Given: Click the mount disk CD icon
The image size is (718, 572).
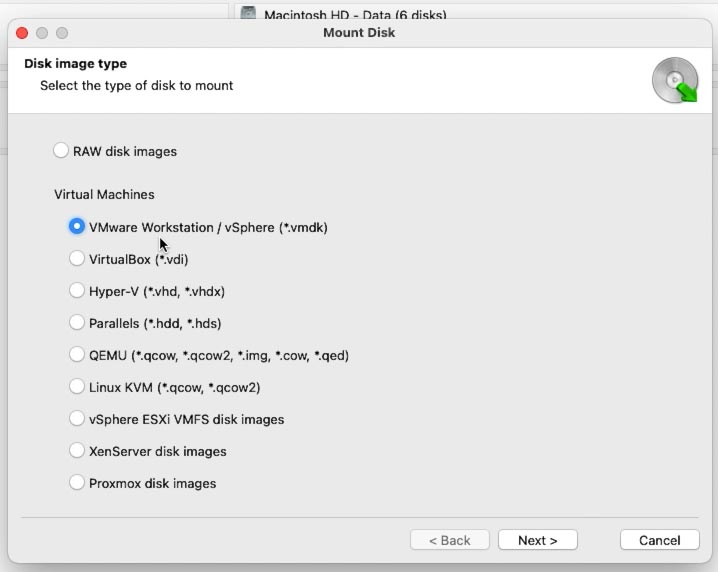Looking at the screenshot, I should coord(675,80).
